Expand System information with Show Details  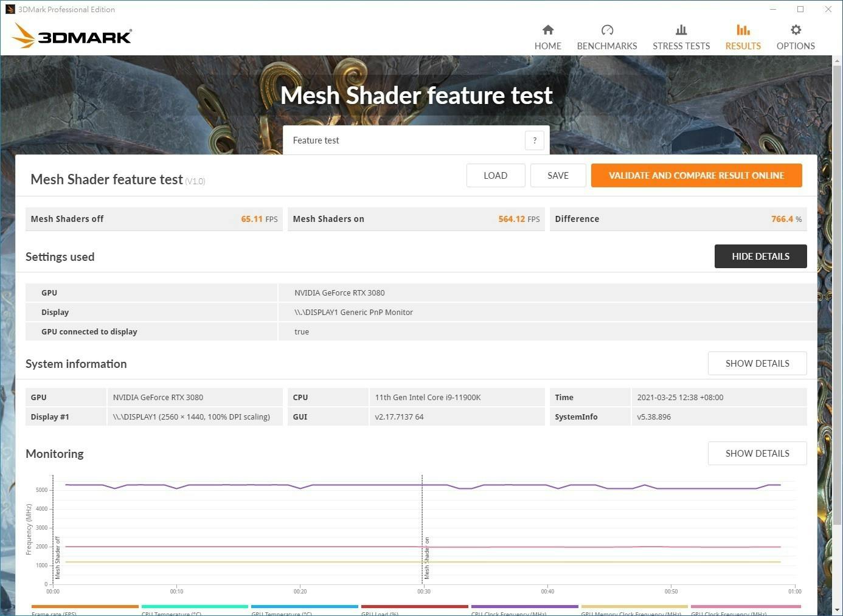757,364
